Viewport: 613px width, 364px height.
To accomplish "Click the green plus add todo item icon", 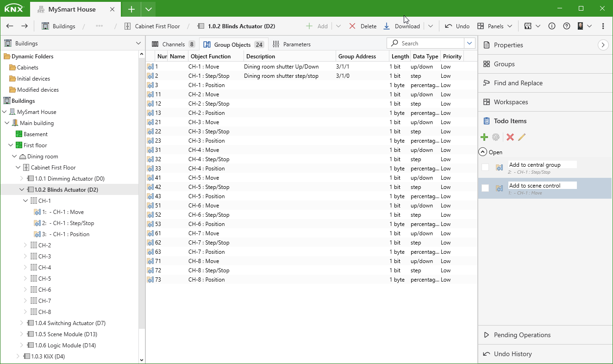I will 484,137.
